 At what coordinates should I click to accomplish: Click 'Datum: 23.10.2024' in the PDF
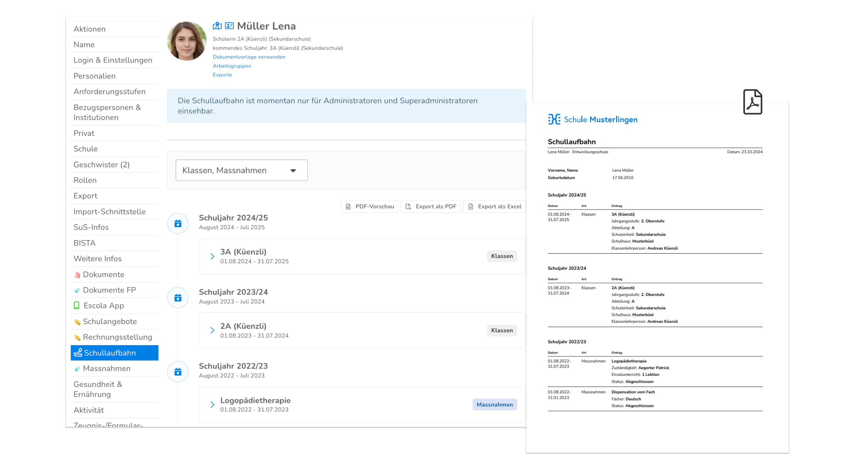pos(744,152)
